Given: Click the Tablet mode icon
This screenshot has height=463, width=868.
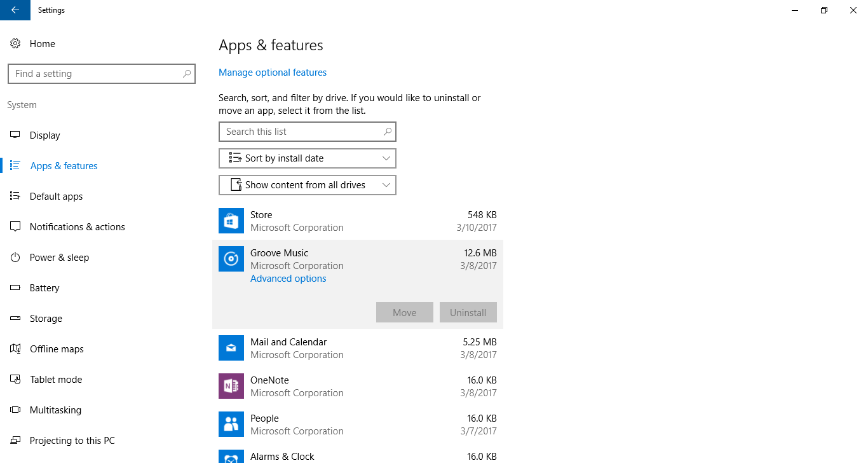Looking at the screenshot, I should [x=15, y=379].
